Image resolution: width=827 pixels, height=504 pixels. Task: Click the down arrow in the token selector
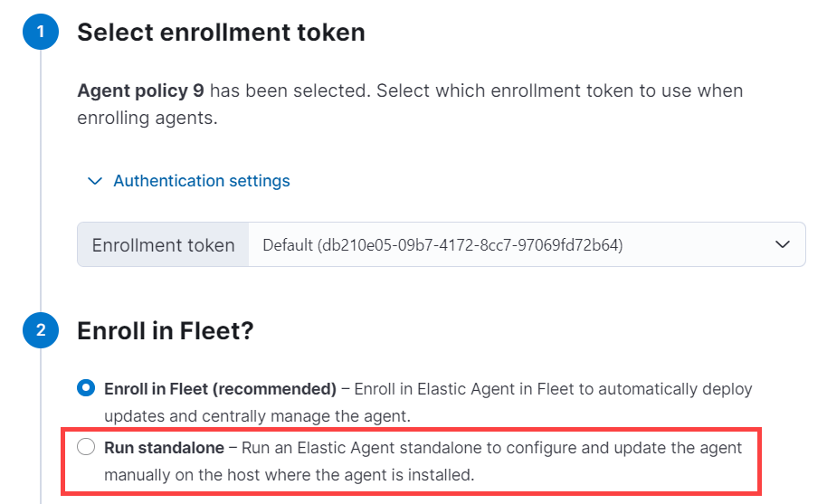click(x=784, y=244)
